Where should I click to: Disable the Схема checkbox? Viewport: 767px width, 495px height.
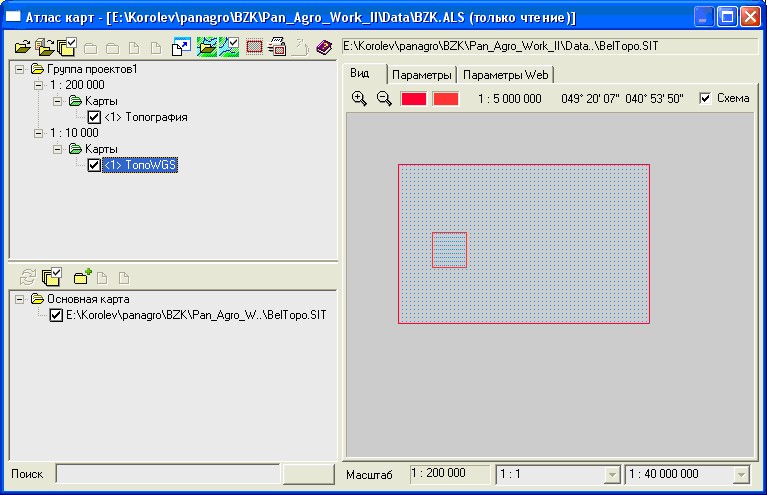pos(706,99)
